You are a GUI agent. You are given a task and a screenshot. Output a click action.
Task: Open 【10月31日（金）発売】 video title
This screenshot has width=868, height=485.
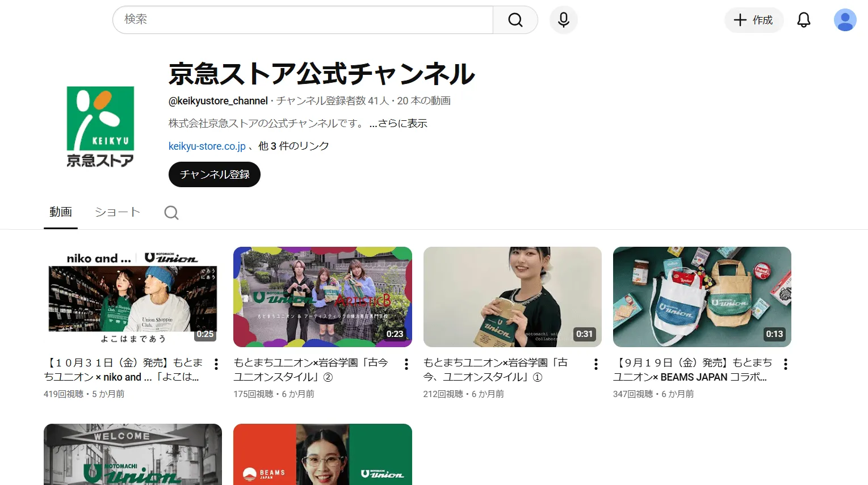click(123, 369)
